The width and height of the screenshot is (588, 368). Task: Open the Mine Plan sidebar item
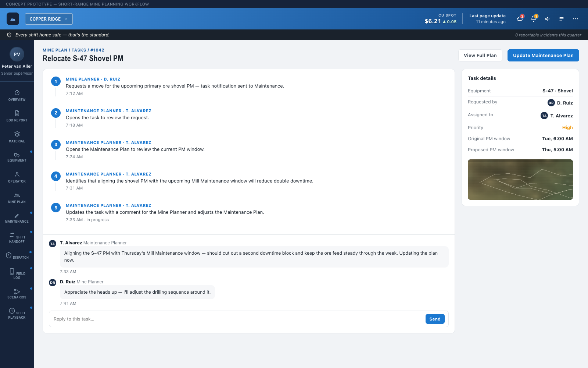pyautogui.click(x=17, y=198)
